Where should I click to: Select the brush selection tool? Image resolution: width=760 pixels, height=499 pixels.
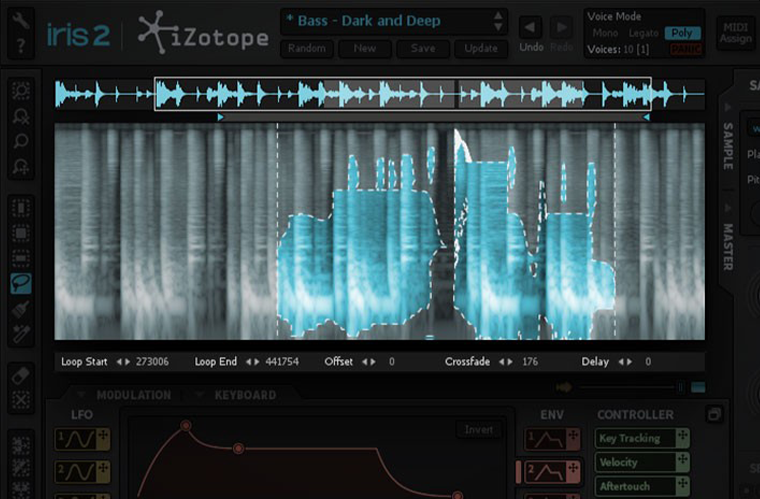[21, 309]
